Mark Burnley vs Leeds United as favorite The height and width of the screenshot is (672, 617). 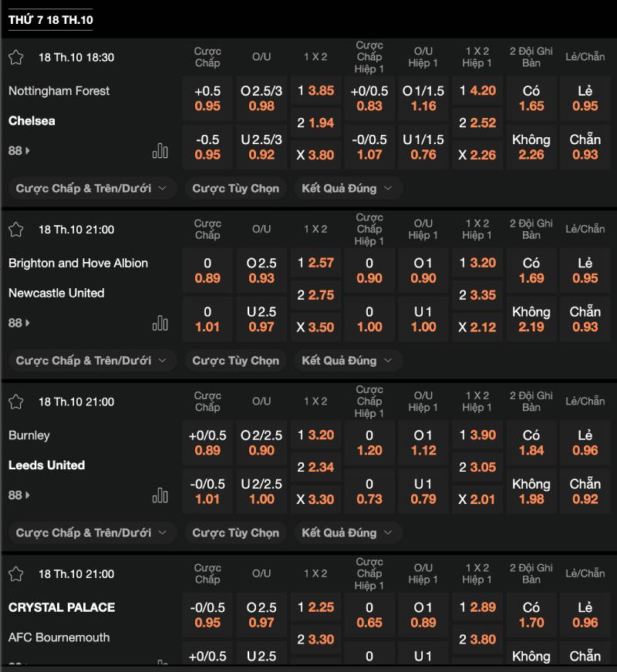(16, 402)
